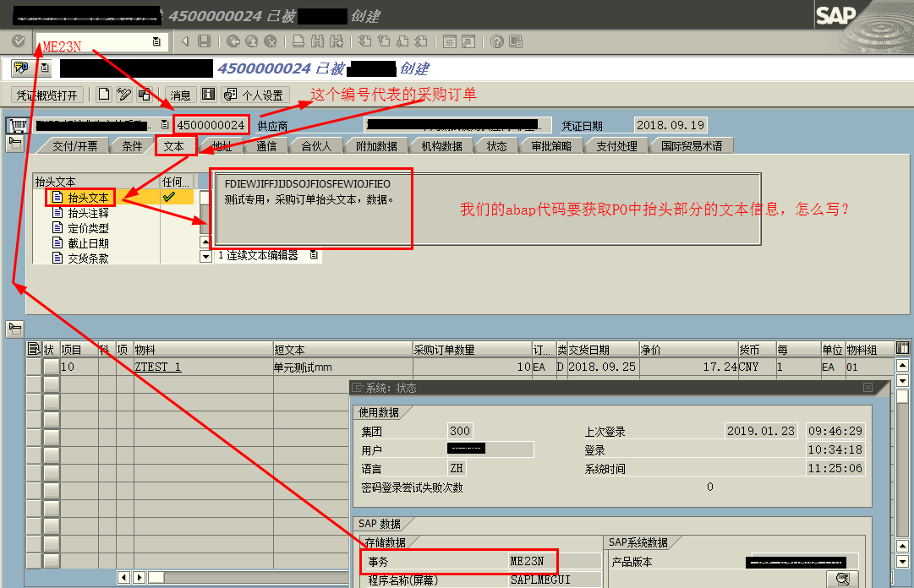
Task: Click the header text list scroll-up arrow
Action: (x=205, y=242)
